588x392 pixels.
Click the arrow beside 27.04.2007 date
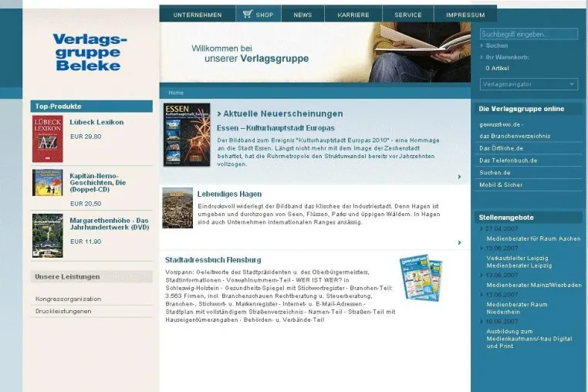(482, 228)
